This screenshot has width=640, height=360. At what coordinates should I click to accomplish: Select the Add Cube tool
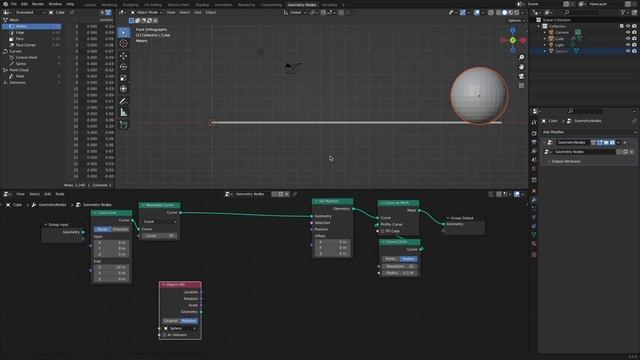pos(124,124)
